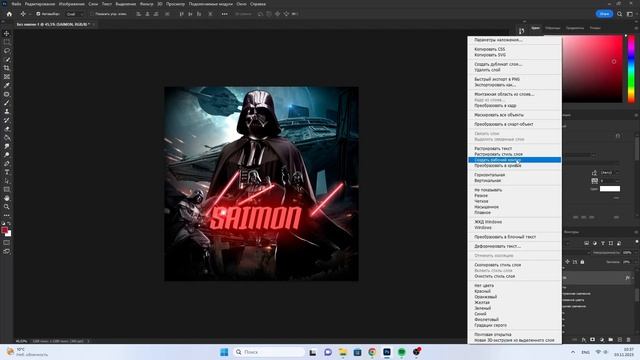Open the Move tool preset picker arrow
Image resolution: width=640 pixels, height=360 pixels.
[30, 14]
